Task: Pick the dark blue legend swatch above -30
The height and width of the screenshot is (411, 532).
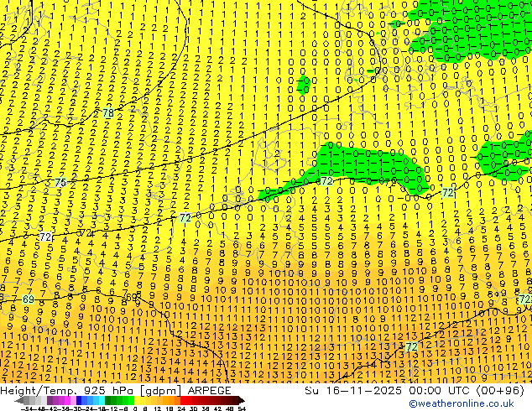Action: pyautogui.click(x=79, y=400)
